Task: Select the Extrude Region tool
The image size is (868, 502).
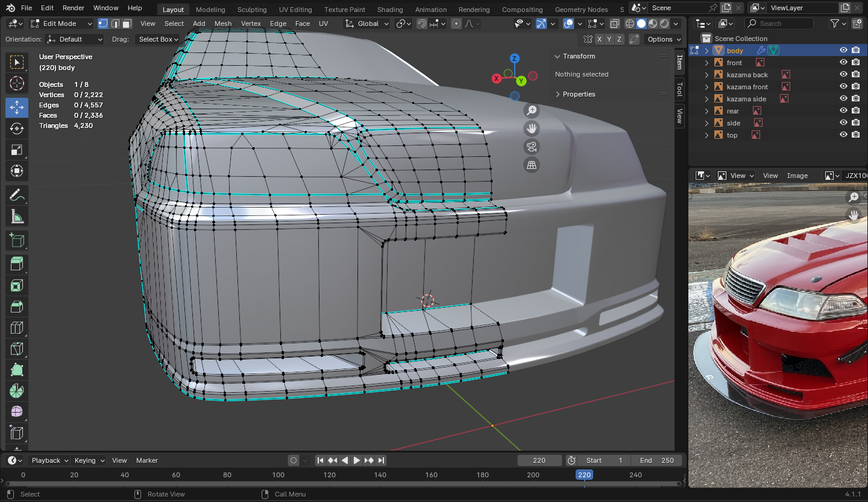Action: coord(17,263)
